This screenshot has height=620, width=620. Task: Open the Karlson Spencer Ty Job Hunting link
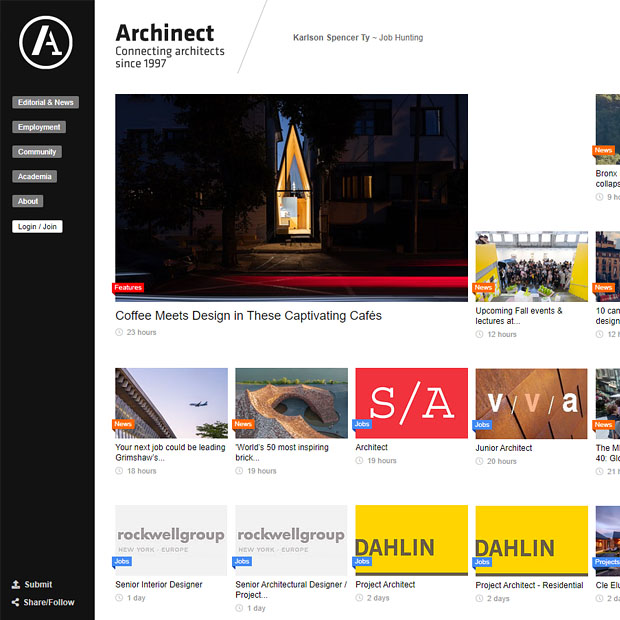pyautogui.click(x=358, y=38)
